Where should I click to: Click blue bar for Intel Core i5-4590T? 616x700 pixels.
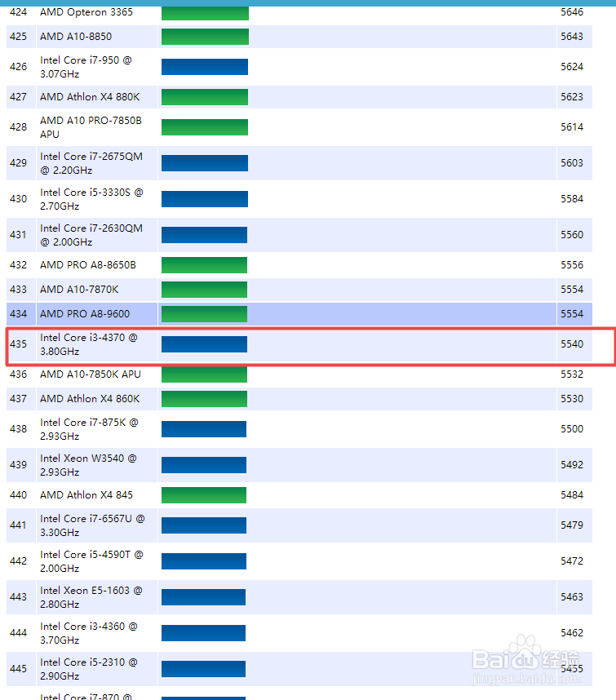click(x=204, y=561)
